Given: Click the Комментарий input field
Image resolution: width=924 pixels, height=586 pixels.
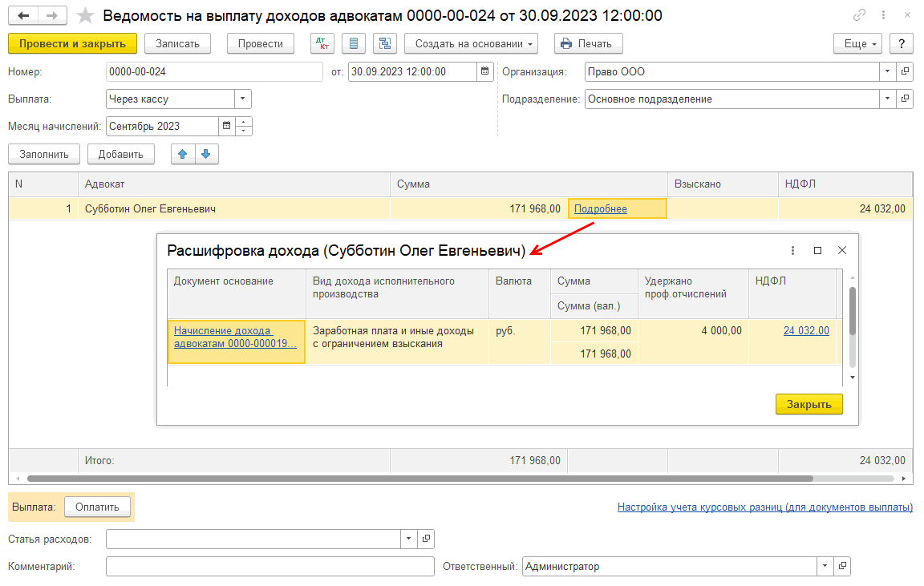Looking at the screenshot, I should (269, 567).
